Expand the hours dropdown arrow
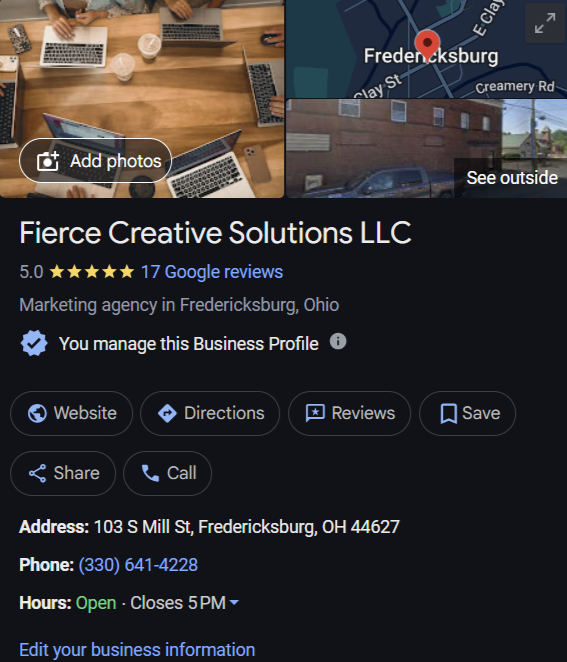This screenshot has height=662, width=567. point(234,602)
